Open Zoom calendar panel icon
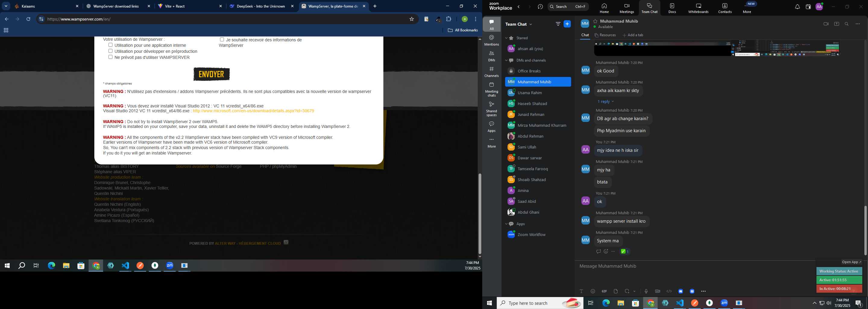 point(808,7)
